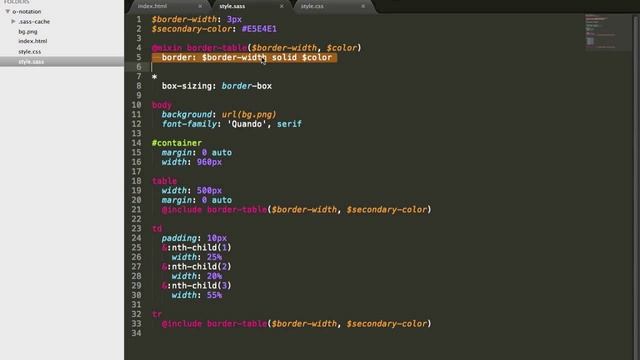Collapse the o-notation folder

[7, 11]
